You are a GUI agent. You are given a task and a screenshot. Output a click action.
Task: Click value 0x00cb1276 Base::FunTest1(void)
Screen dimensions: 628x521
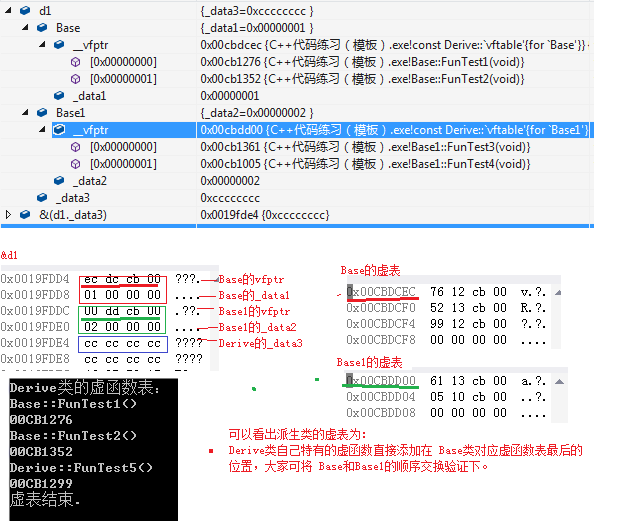pos(362,62)
